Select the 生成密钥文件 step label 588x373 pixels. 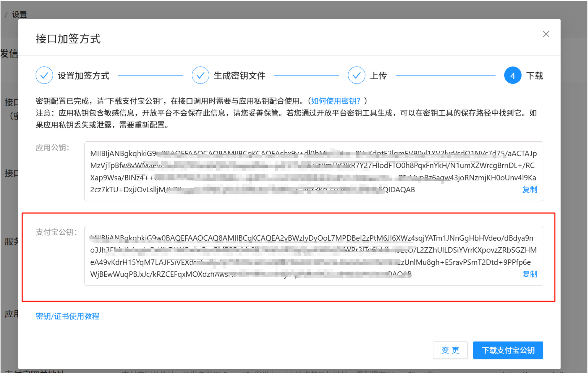coord(240,76)
